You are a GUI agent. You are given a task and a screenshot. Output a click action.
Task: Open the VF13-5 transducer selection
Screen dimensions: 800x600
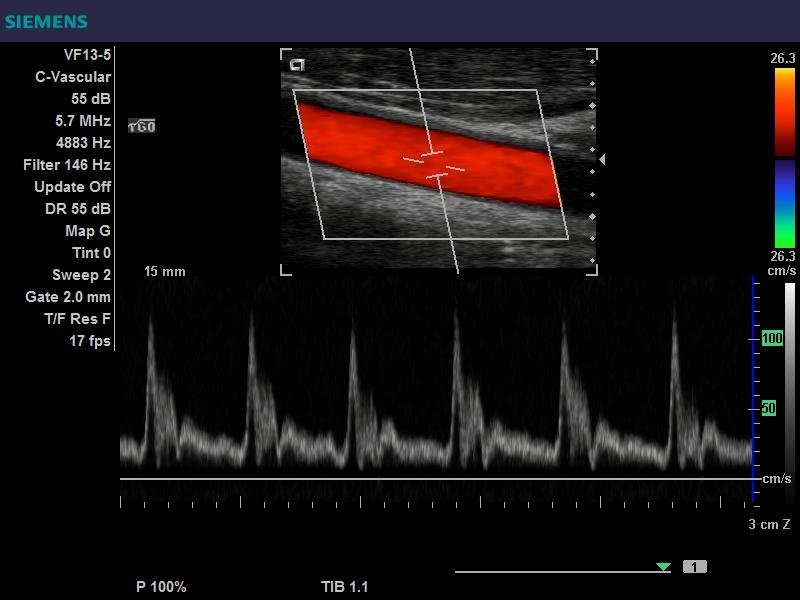click(x=87, y=55)
